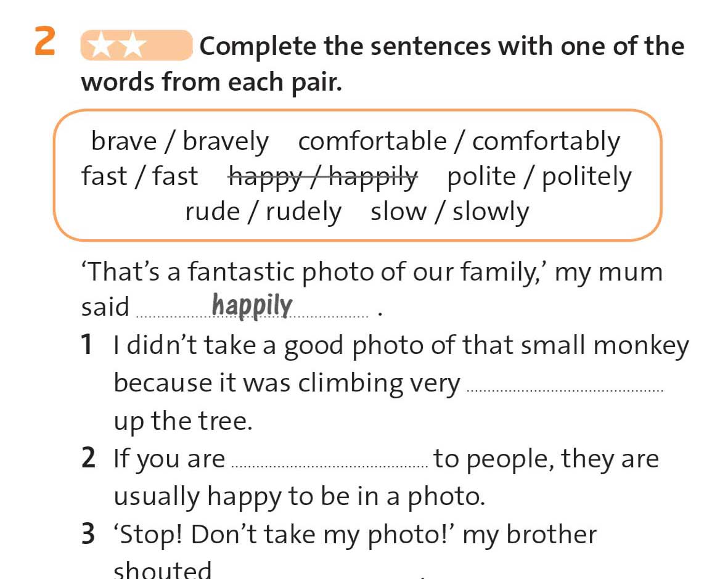728x579 pixels.
Task: Click the orange exercise number 2
Action: [x=46, y=43]
